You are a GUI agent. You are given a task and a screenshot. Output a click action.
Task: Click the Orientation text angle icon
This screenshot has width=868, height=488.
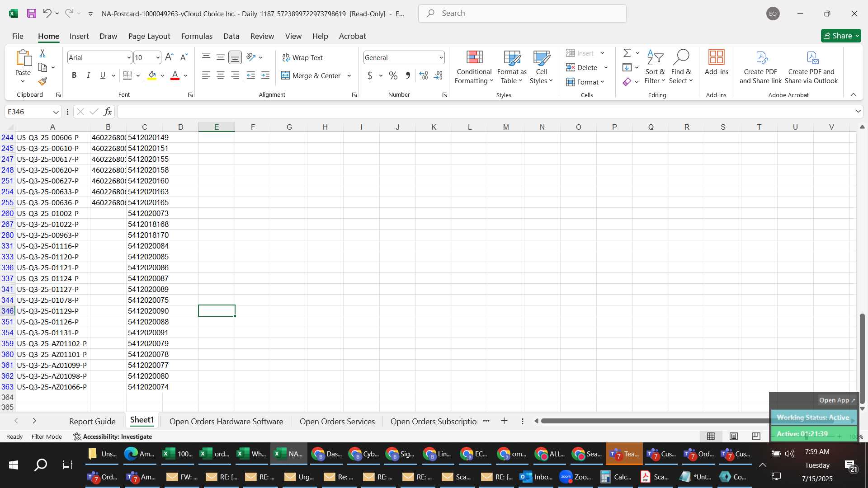pyautogui.click(x=251, y=57)
